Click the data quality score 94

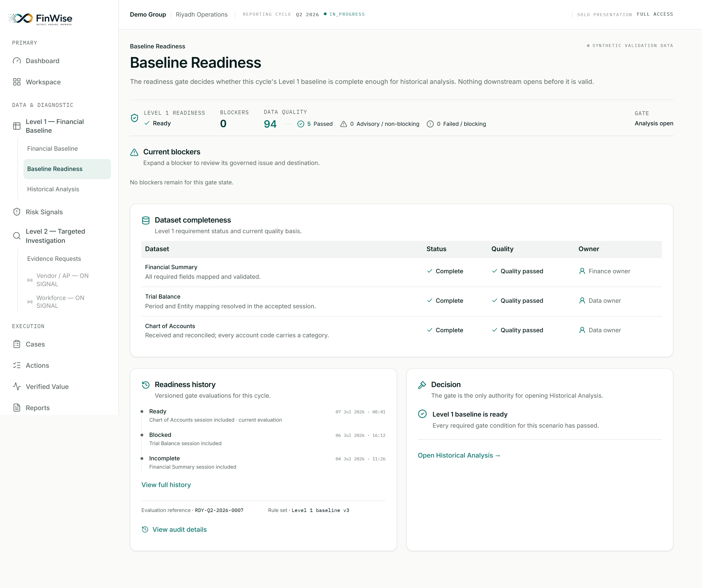(270, 124)
